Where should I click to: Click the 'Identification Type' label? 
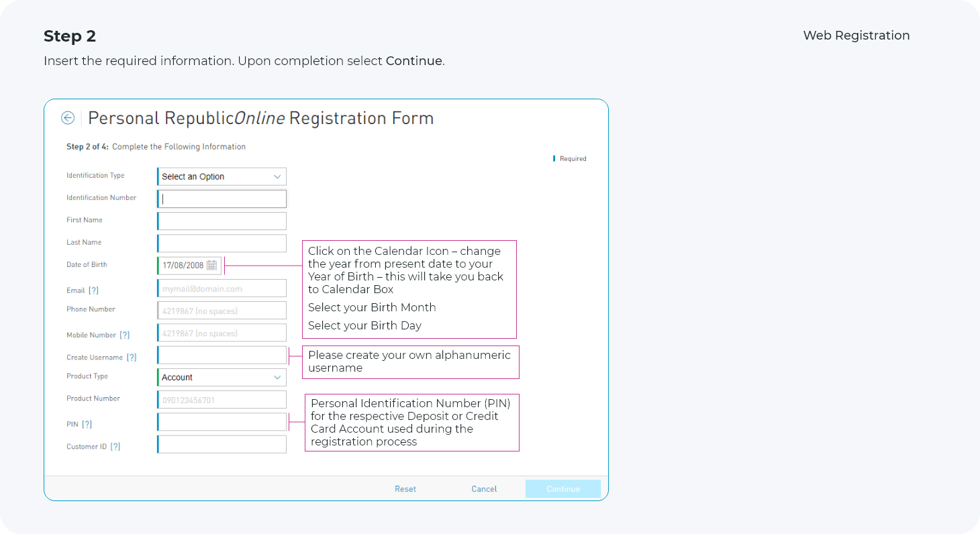(95, 176)
